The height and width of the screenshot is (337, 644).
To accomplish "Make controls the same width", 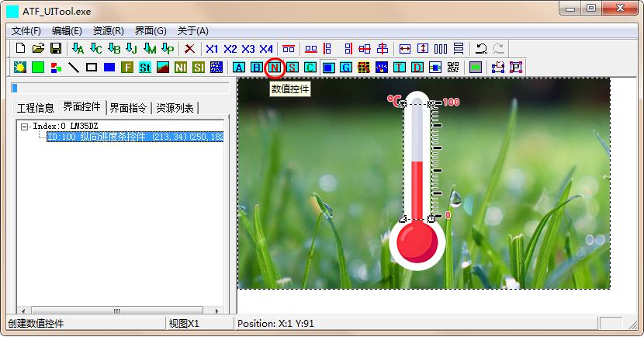I will [x=405, y=48].
